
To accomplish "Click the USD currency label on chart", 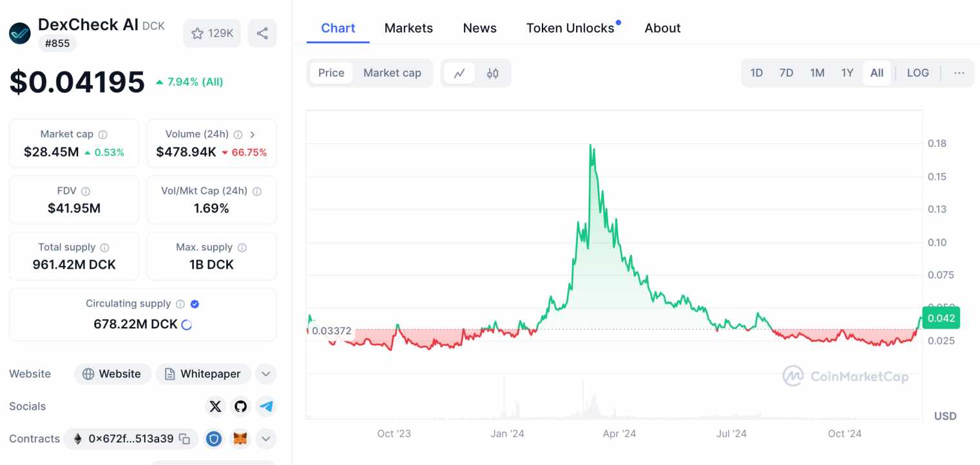I will pyautogui.click(x=945, y=416).
